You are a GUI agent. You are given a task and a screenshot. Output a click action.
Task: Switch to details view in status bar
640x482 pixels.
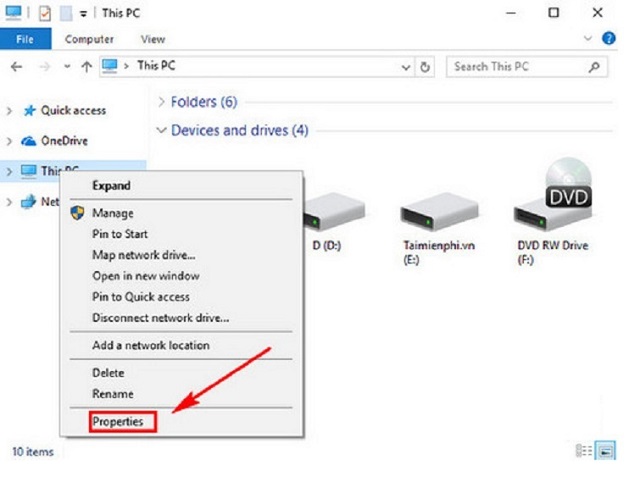[584, 451]
